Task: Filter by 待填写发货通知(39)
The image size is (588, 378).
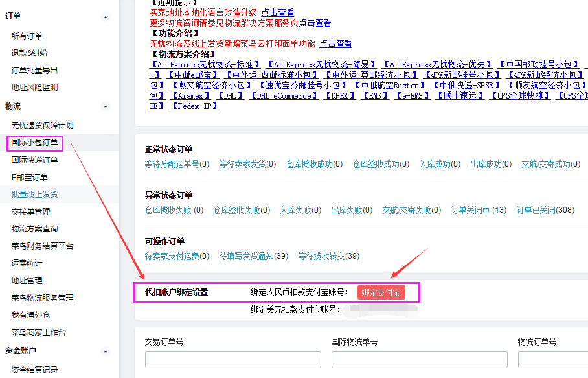Action: [254, 256]
